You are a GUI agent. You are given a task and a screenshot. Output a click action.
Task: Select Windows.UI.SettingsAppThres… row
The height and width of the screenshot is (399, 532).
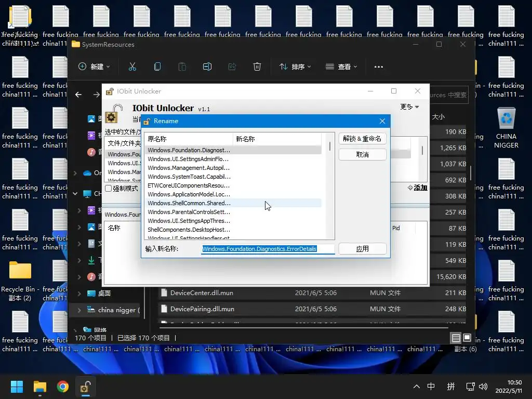(x=233, y=220)
